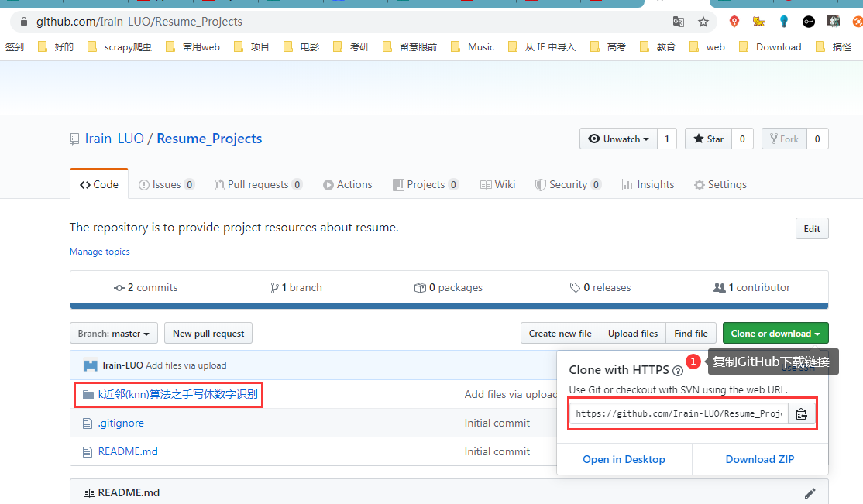The width and height of the screenshot is (863, 504).
Task: Click the file icon next to README.md
Action: [x=87, y=451]
